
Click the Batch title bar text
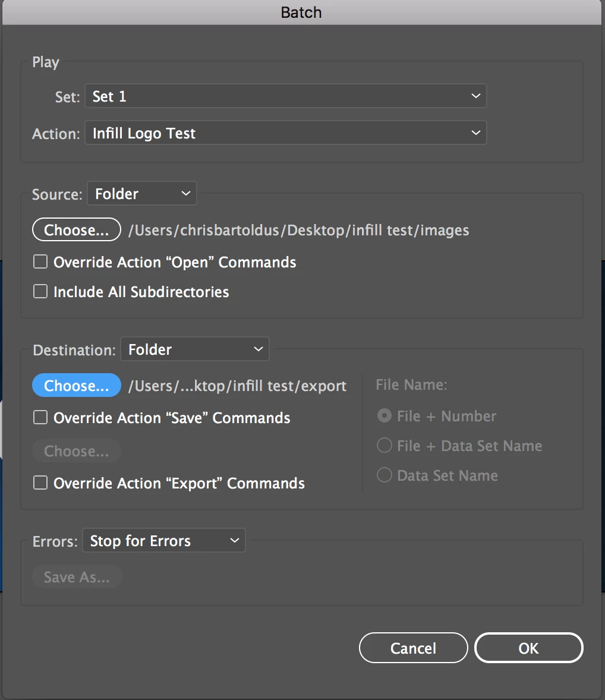[x=301, y=12]
